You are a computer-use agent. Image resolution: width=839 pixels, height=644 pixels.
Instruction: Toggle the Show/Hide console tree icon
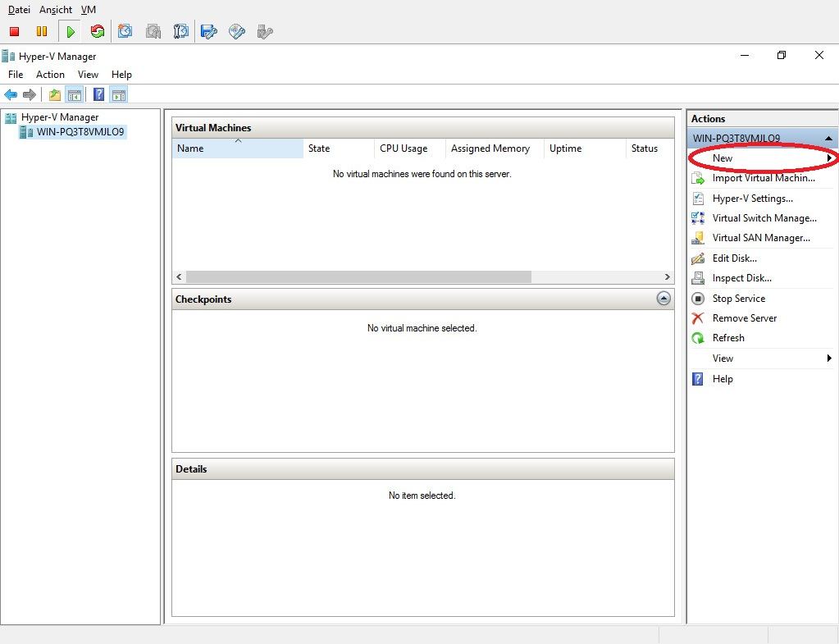75,95
